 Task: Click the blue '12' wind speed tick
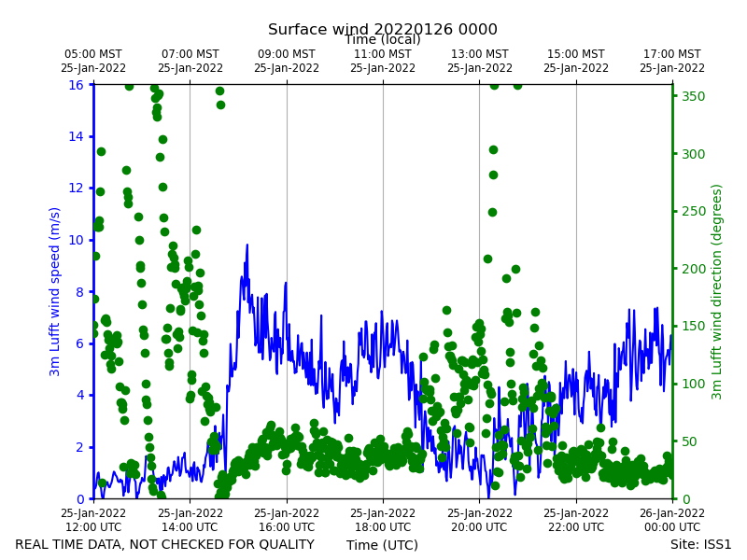click(x=76, y=189)
